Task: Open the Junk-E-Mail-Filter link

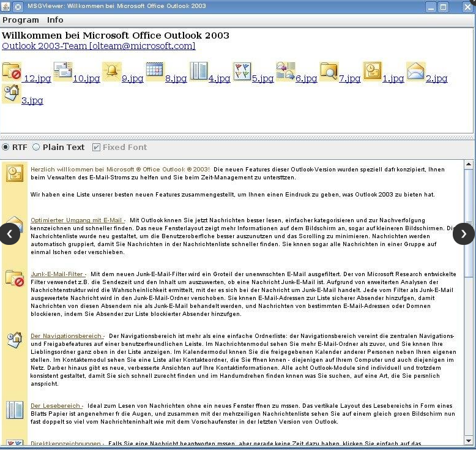Action: (x=57, y=274)
